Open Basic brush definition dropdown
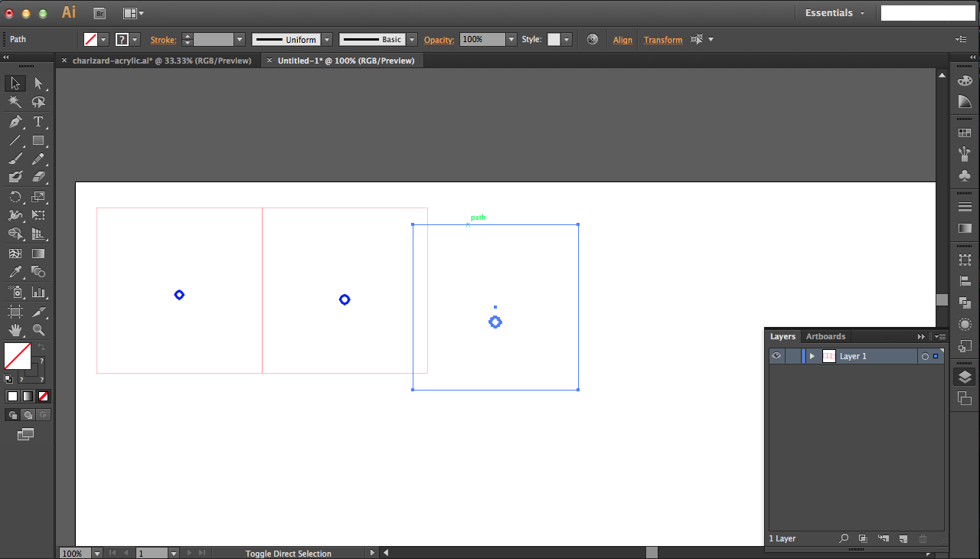 click(x=412, y=39)
